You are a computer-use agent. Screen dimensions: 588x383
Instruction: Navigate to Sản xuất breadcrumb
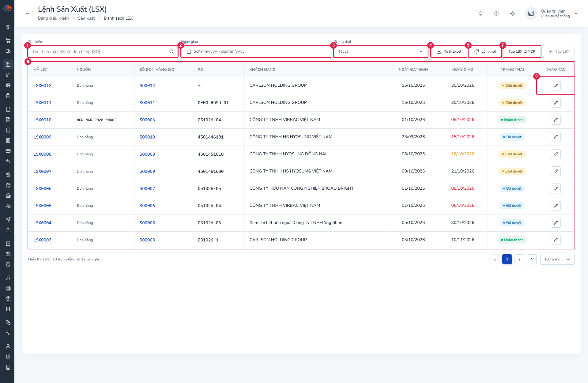86,18
